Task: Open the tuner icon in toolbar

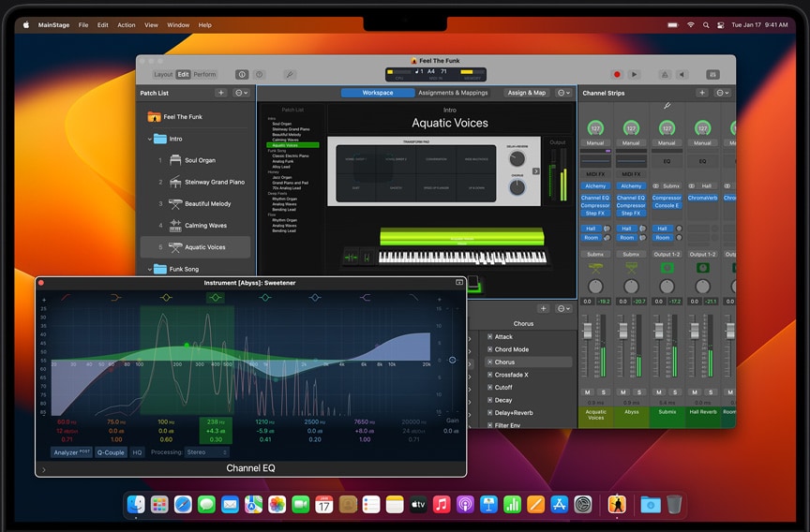Action: [290, 74]
